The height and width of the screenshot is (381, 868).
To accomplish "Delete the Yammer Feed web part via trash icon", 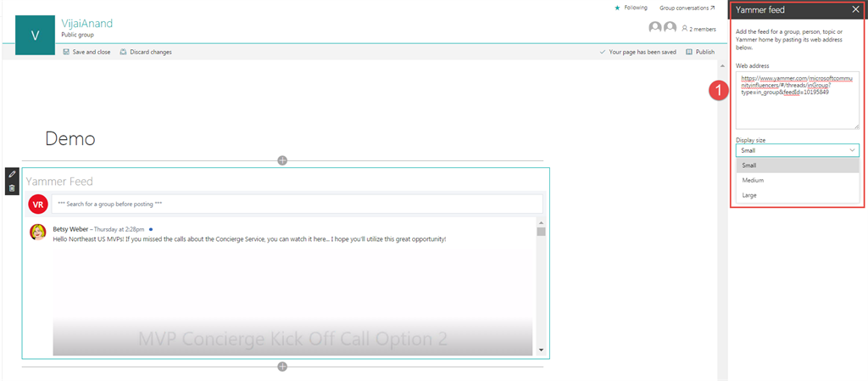I will 12,188.
